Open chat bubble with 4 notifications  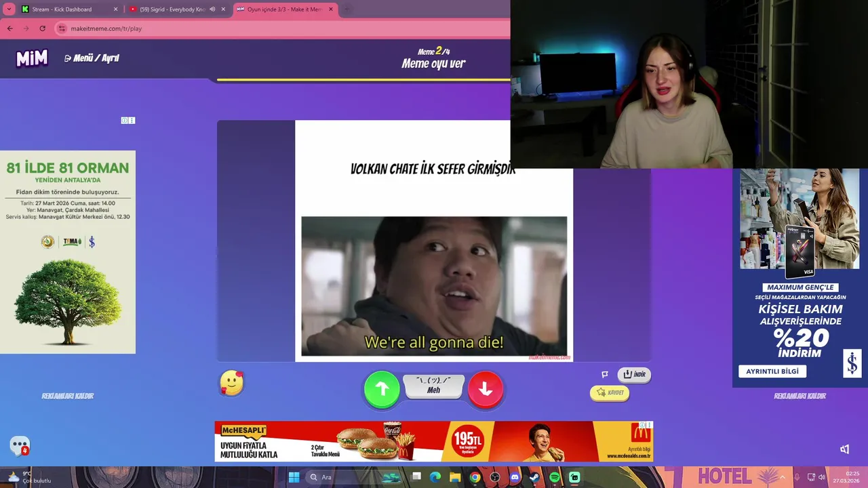[x=20, y=445]
